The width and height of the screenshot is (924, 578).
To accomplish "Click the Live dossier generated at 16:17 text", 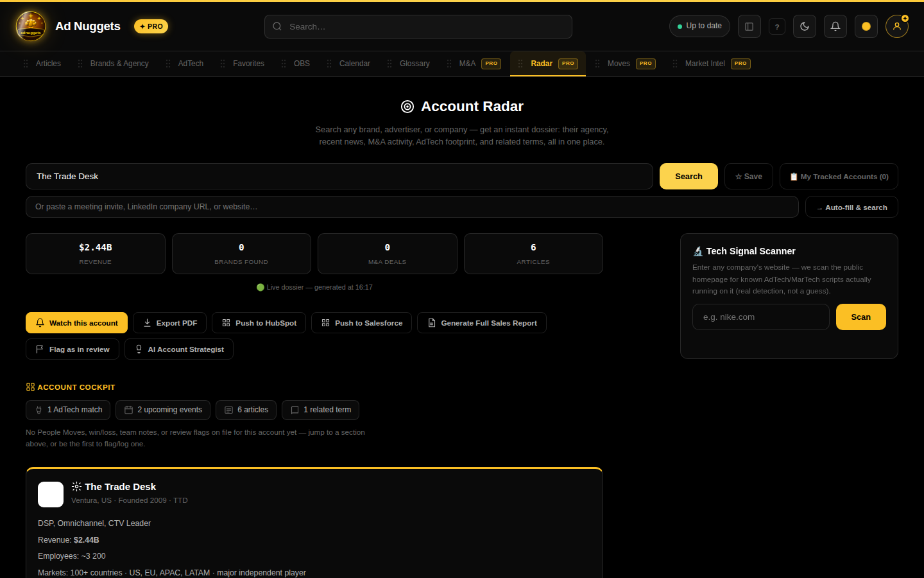I will click(x=314, y=287).
